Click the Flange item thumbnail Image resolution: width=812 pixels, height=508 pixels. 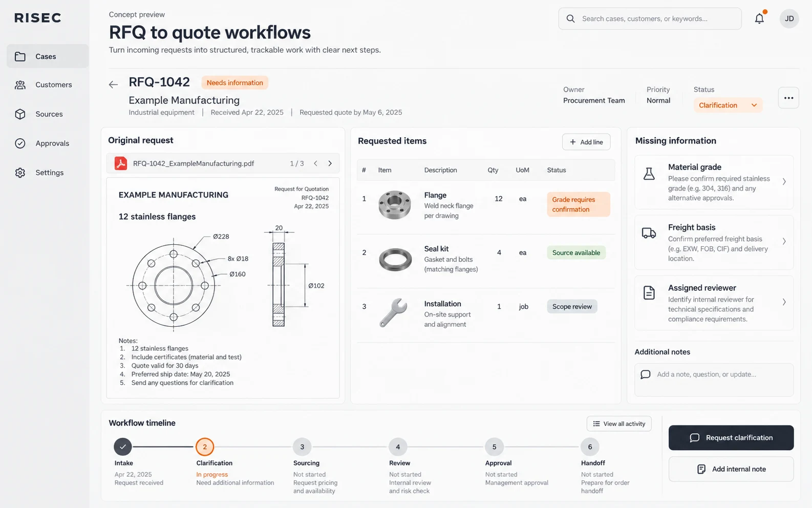[x=395, y=205]
